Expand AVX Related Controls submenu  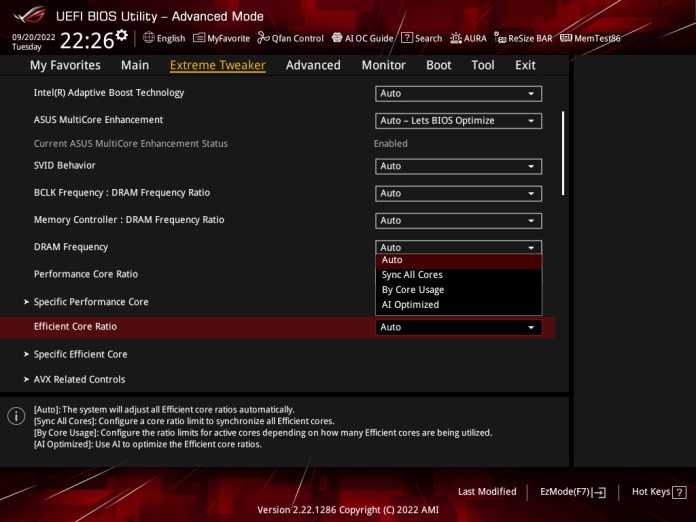pos(79,380)
